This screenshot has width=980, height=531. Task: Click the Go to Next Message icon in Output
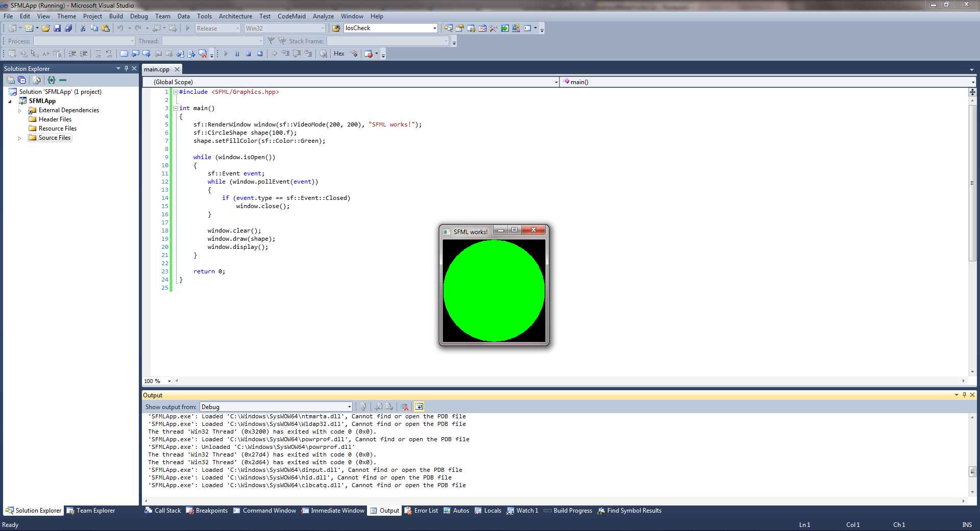(389, 407)
